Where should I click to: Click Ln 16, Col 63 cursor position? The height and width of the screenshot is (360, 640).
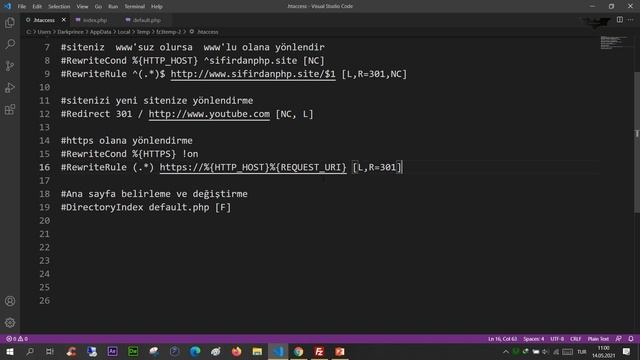click(502, 339)
